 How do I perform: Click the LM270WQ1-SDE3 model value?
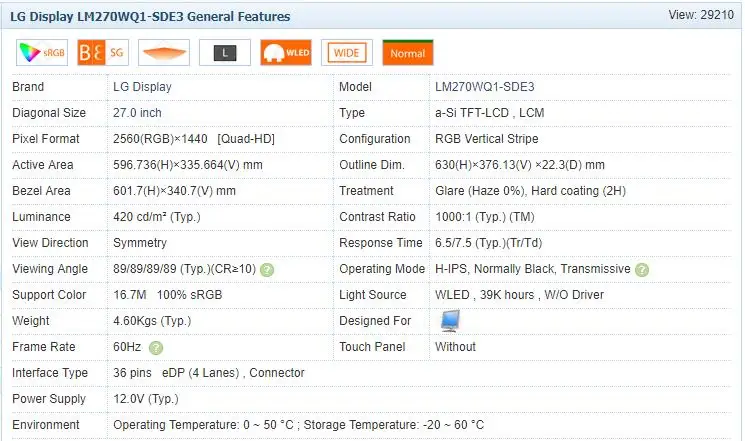pyautogui.click(x=484, y=87)
